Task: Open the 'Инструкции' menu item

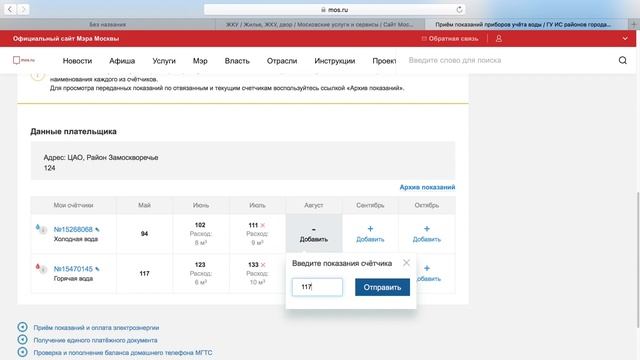Action: tap(335, 61)
